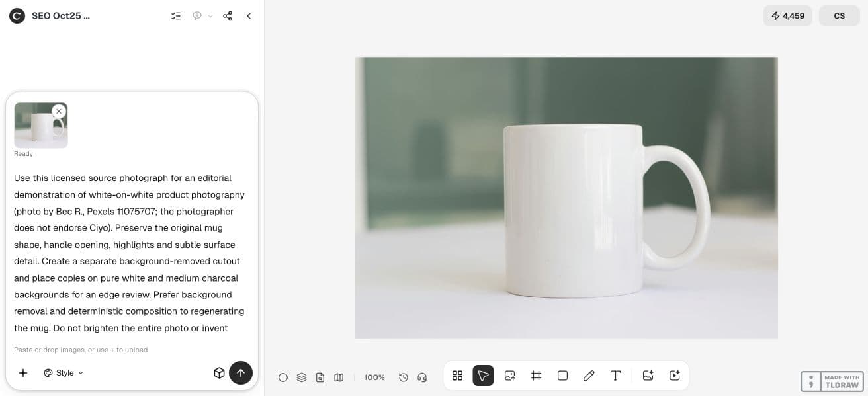
Task: Click the 100% zoom level
Action: (x=374, y=377)
